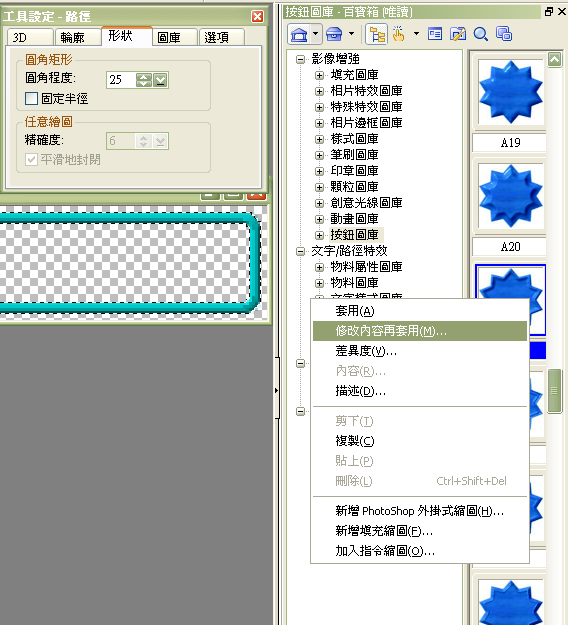Image resolution: width=568 pixels, height=625 pixels.
Task: Choose 新增 PhotoShop 外掛式縮圖(H)... menu entry
Action: tap(420, 511)
